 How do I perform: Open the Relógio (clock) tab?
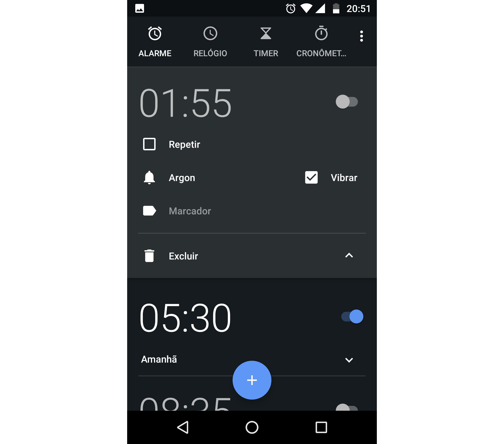click(x=210, y=41)
